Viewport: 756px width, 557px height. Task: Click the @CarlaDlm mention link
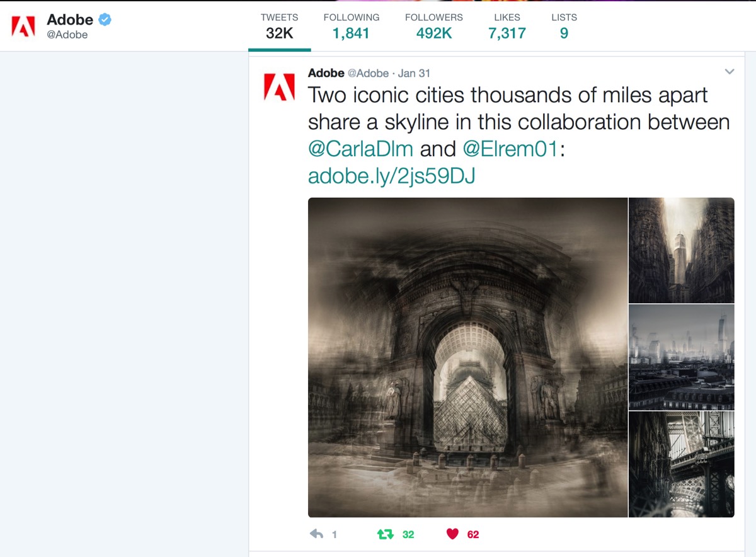click(360, 149)
